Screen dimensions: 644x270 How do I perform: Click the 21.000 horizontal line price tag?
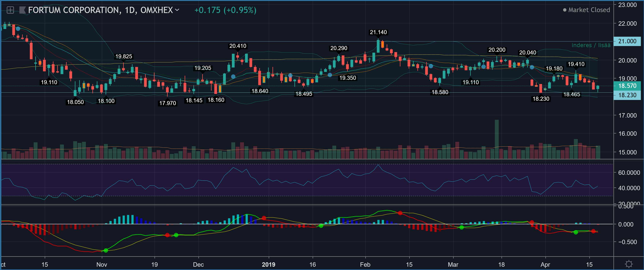click(x=627, y=41)
